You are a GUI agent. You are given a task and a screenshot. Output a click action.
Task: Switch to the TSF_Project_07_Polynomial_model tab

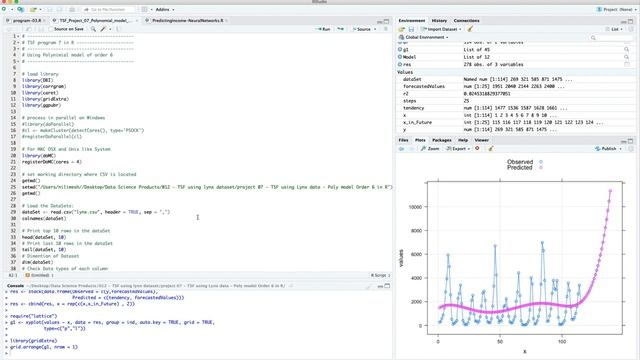pyautogui.click(x=95, y=20)
